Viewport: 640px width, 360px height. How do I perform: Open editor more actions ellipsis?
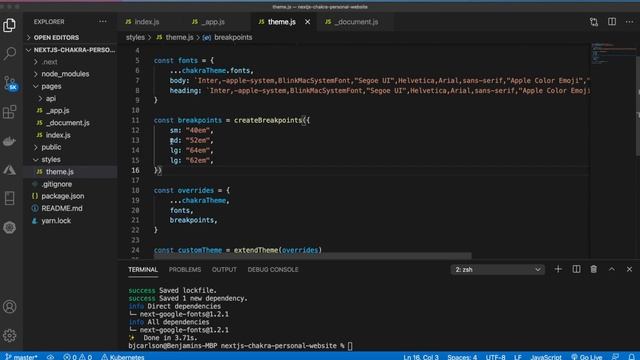coord(629,22)
